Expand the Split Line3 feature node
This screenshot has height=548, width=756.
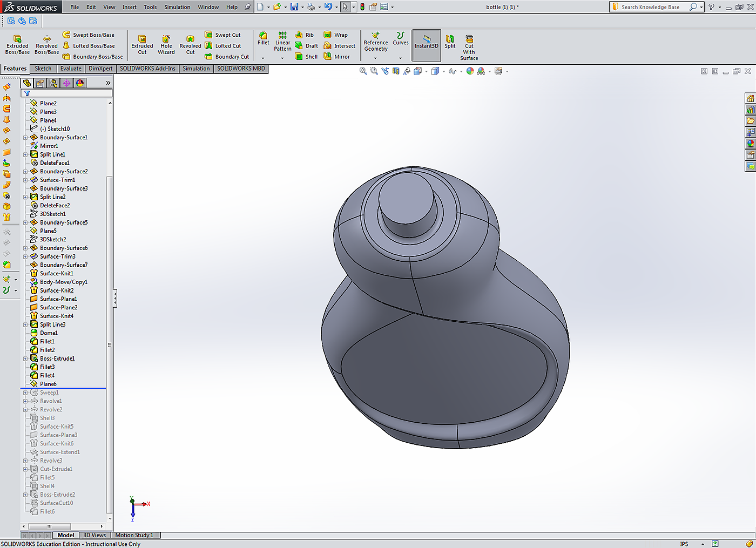click(x=25, y=324)
